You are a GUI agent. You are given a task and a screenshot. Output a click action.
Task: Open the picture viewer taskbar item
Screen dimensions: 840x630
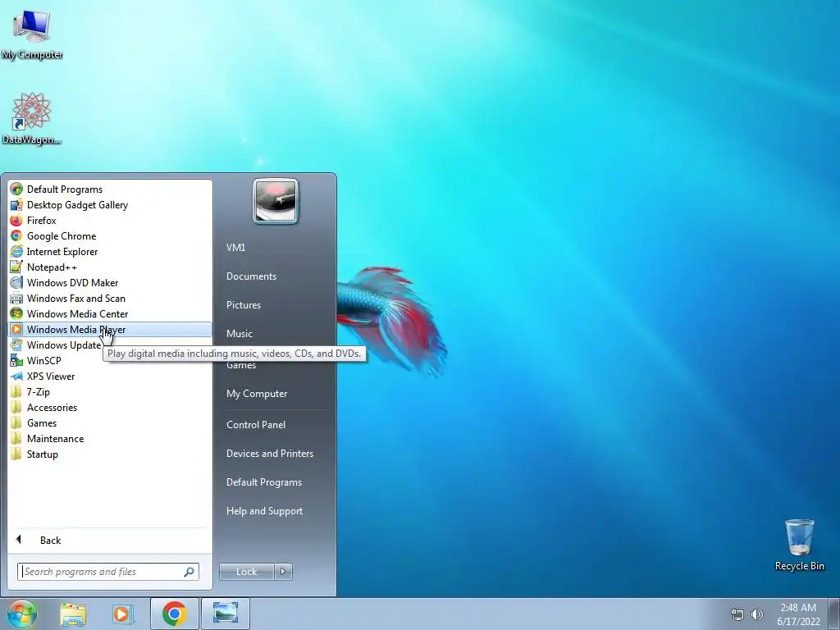tap(225, 614)
